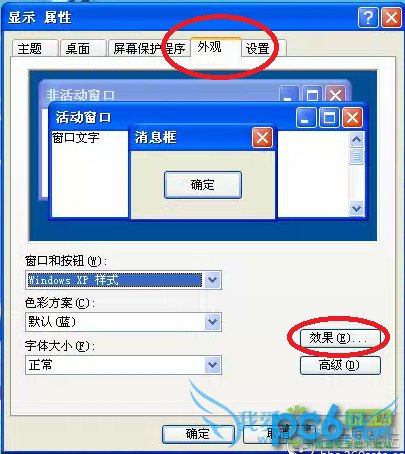
Task: Click the preview scrollbar up arrow
Action: point(356,140)
